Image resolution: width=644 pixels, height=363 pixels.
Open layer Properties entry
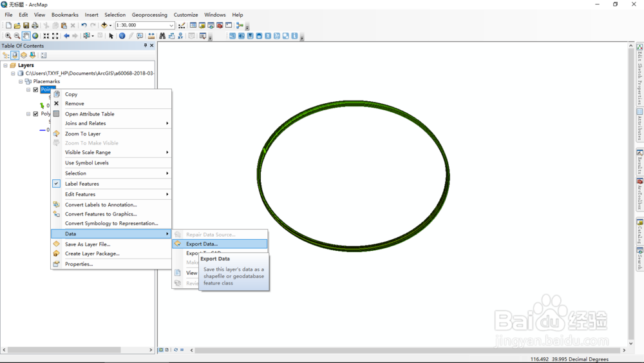point(111,264)
